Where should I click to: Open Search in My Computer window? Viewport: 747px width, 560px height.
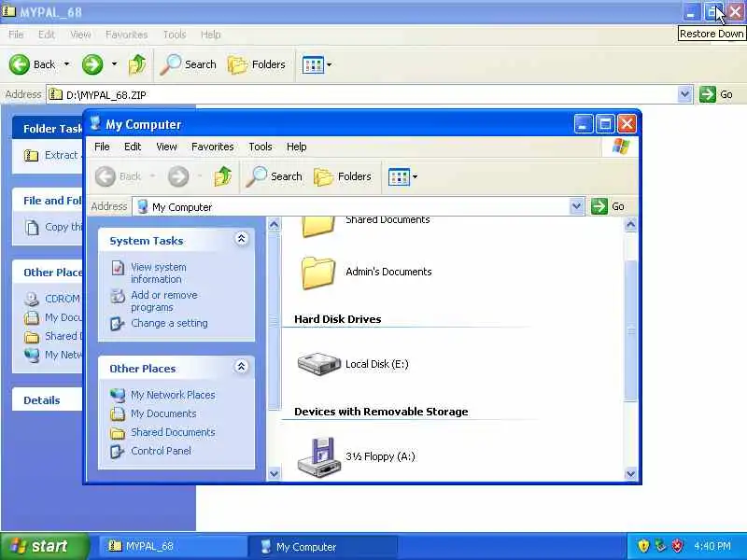[275, 176]
